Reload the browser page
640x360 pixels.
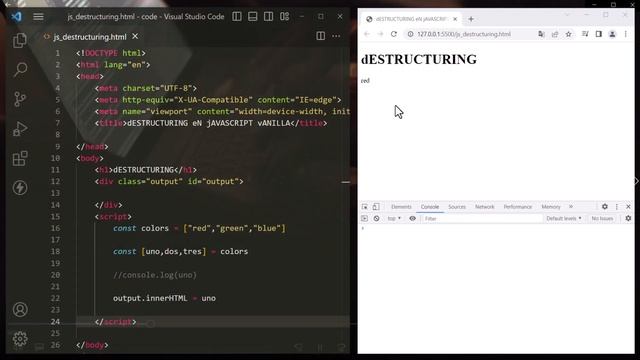tap(394, 34)
